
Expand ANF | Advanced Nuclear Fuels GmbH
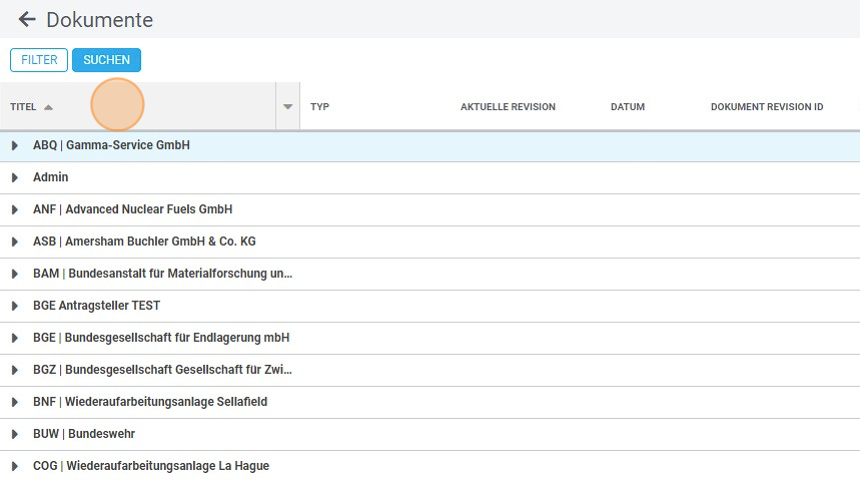(x=15, y=210)
